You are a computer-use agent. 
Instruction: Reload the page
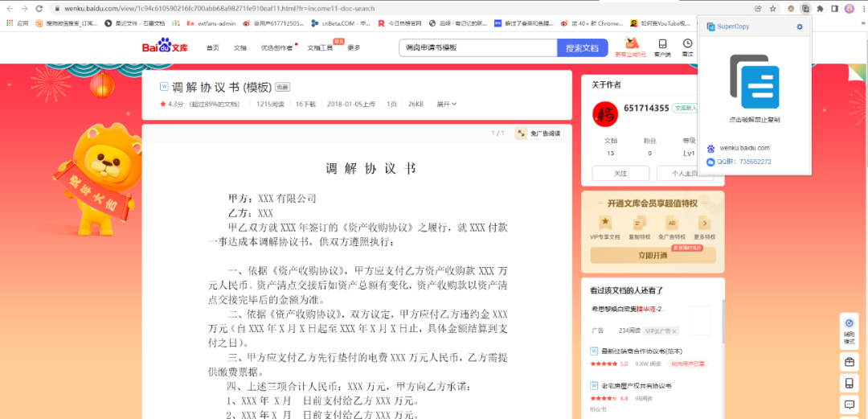[x=39, y=8]
